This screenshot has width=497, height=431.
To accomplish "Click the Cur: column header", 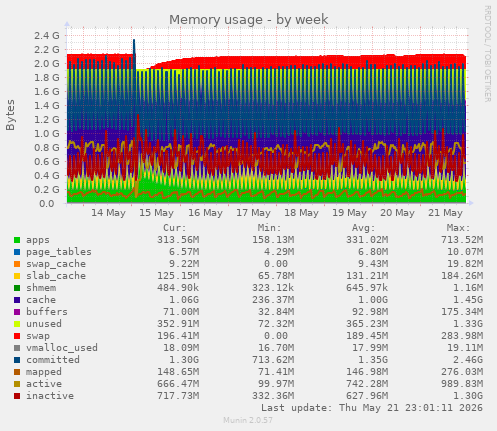I will [175, 228].
